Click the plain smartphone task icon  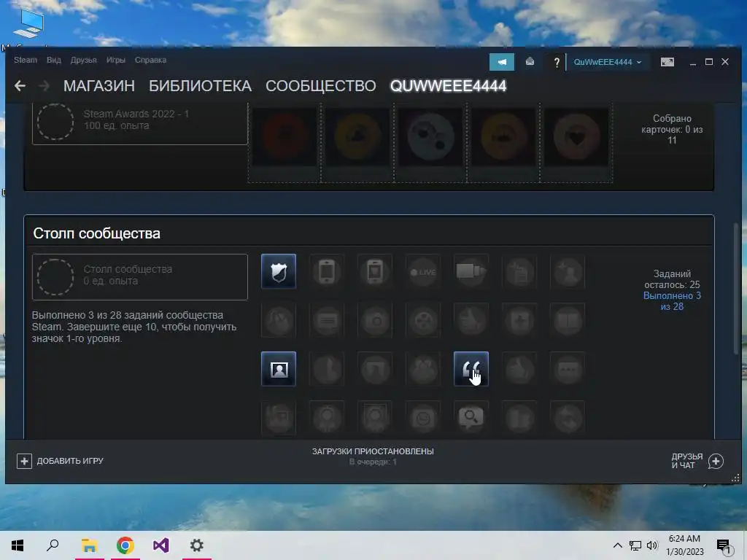[327, 271]
